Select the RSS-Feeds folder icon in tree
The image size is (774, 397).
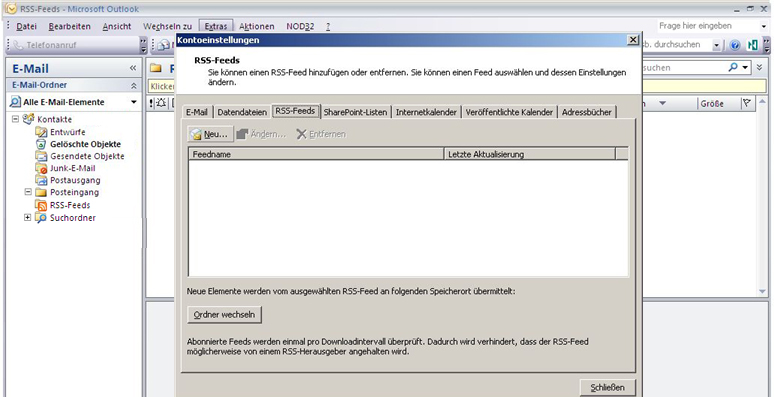pyautogui.click(x=41, y=205)
